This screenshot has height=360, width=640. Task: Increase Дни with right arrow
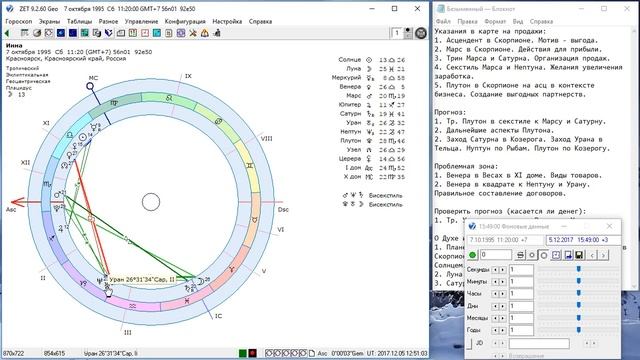[502, 306]
